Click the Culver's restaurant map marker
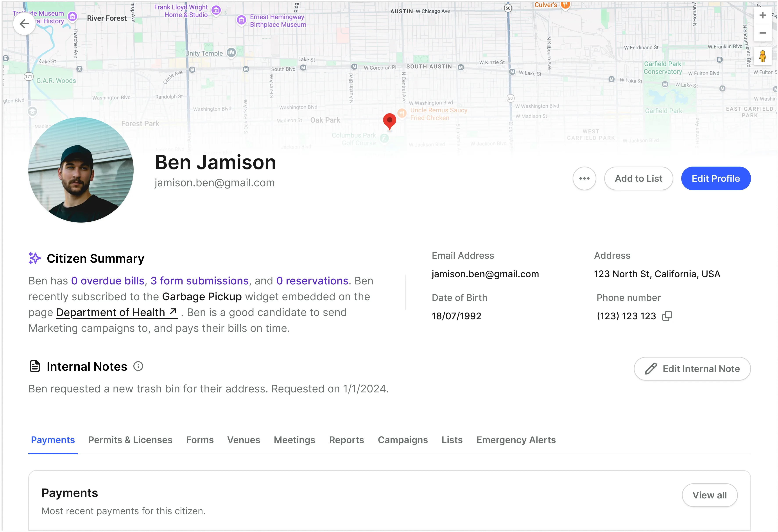 point(565,5)
